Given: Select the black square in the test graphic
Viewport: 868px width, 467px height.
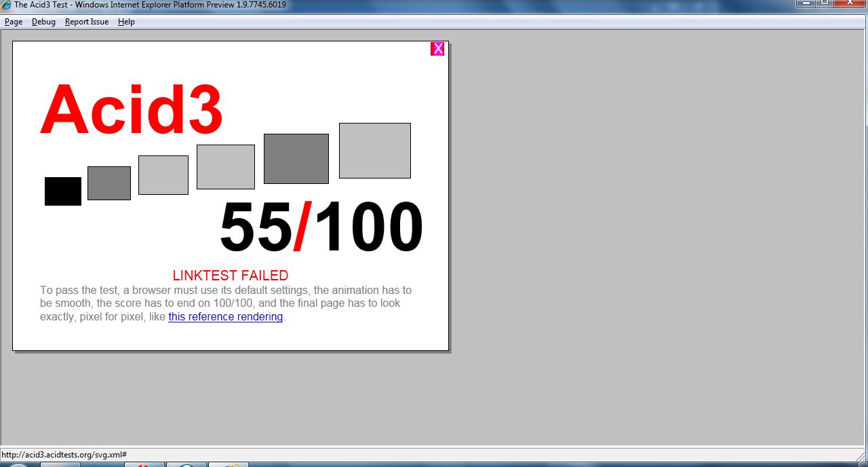Looking at the screenshot, I should pos(62,191).
